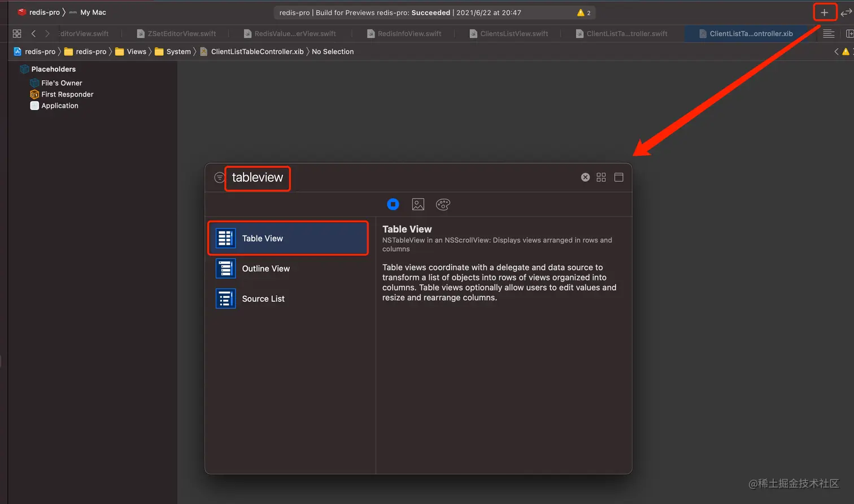This screenshot has height=504, width=854.
Task: Open the RedisValue...erView.swift tab
Action: [x=290, y=34]
